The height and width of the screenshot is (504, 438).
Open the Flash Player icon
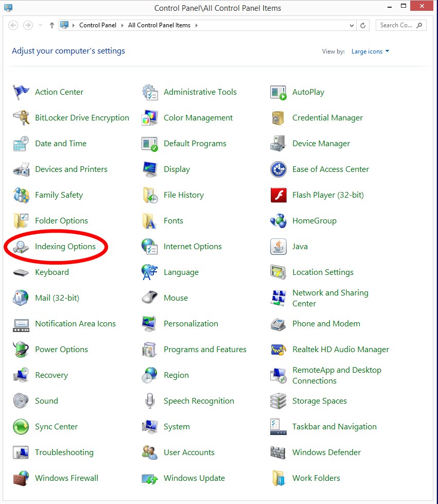(x=278, y=195)
